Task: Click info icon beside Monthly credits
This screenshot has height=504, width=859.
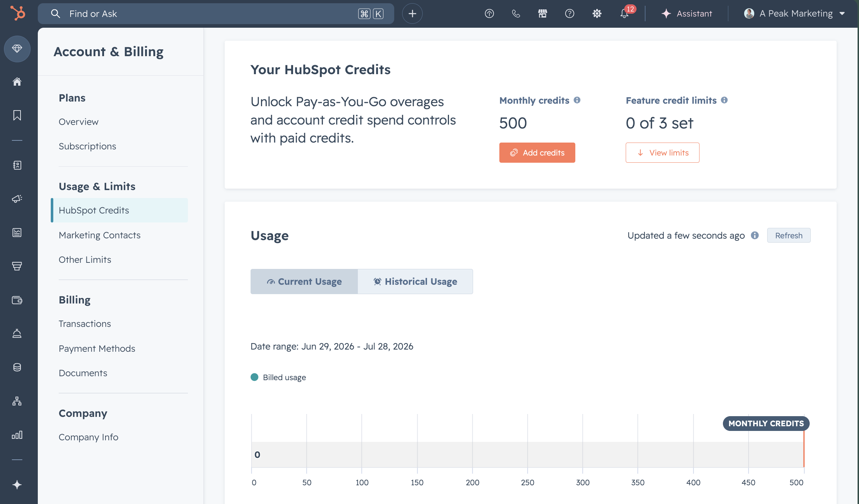Action: pos(577,100)
